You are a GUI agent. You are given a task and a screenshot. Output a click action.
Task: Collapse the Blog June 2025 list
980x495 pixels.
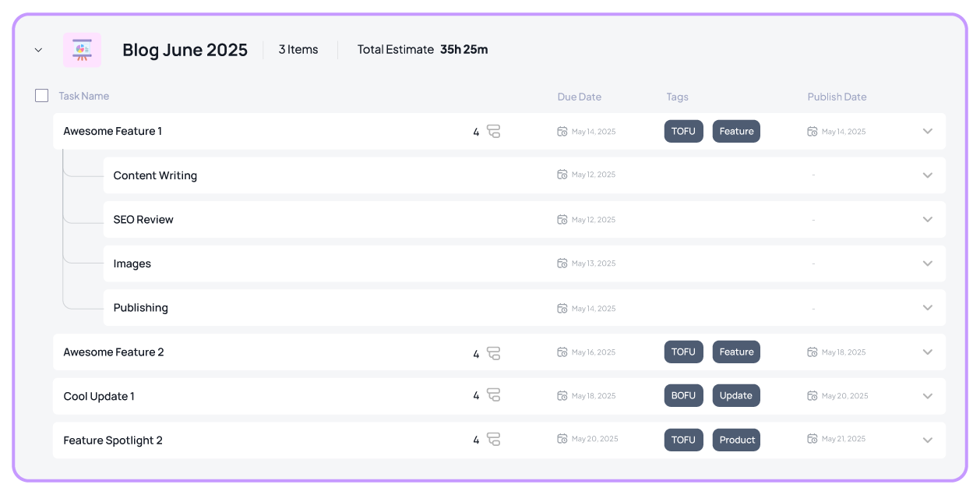(38, 50)
